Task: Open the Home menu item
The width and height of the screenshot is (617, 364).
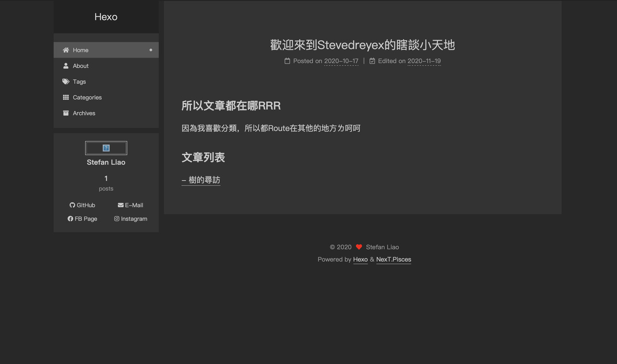Action: [106, 50]
